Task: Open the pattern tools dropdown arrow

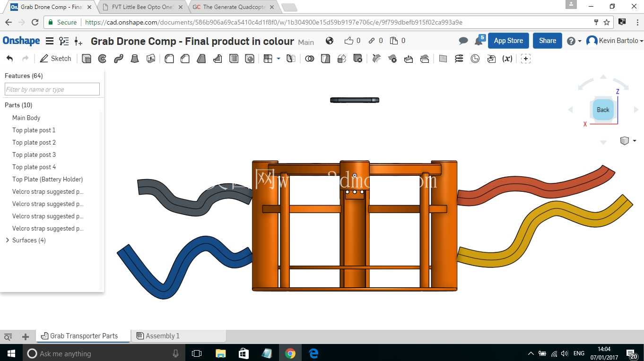Action: (x=278, y=59)
